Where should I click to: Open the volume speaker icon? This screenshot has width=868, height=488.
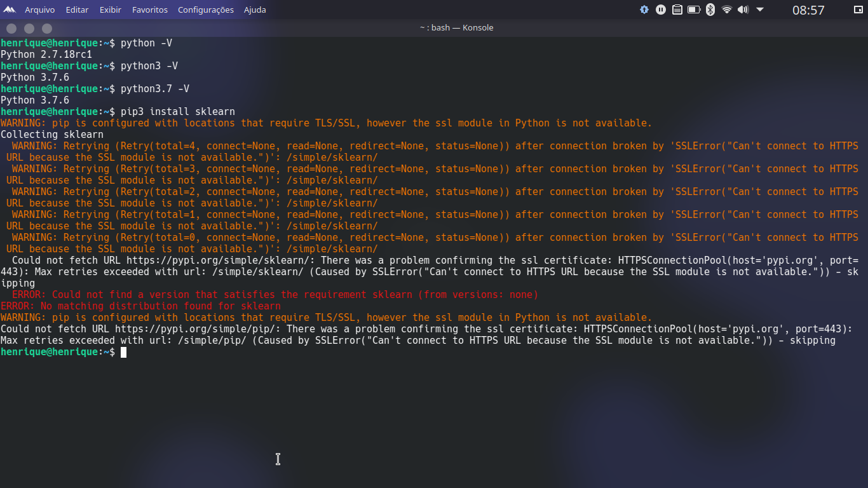tap(743, 10)
